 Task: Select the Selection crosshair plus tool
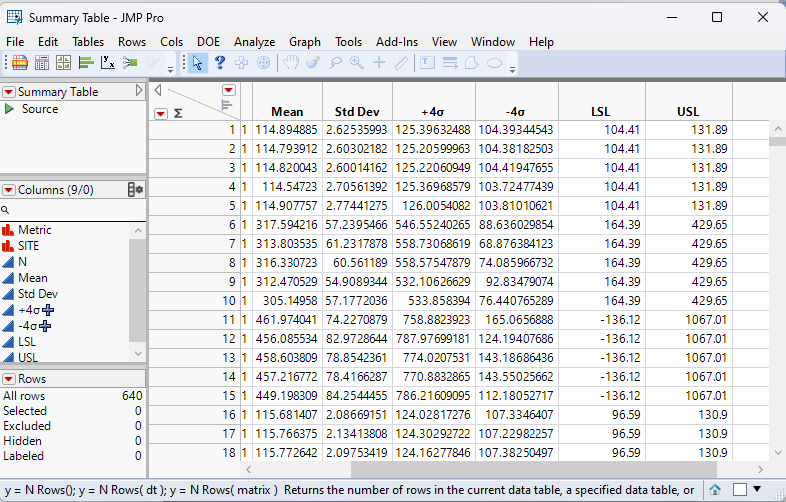pos(242,63)
